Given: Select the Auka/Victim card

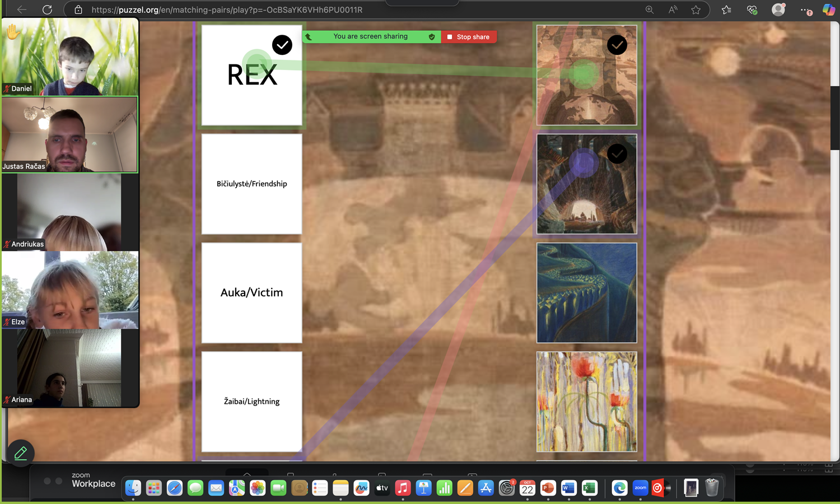Looking at the screenshot, I should coord(251,292).
